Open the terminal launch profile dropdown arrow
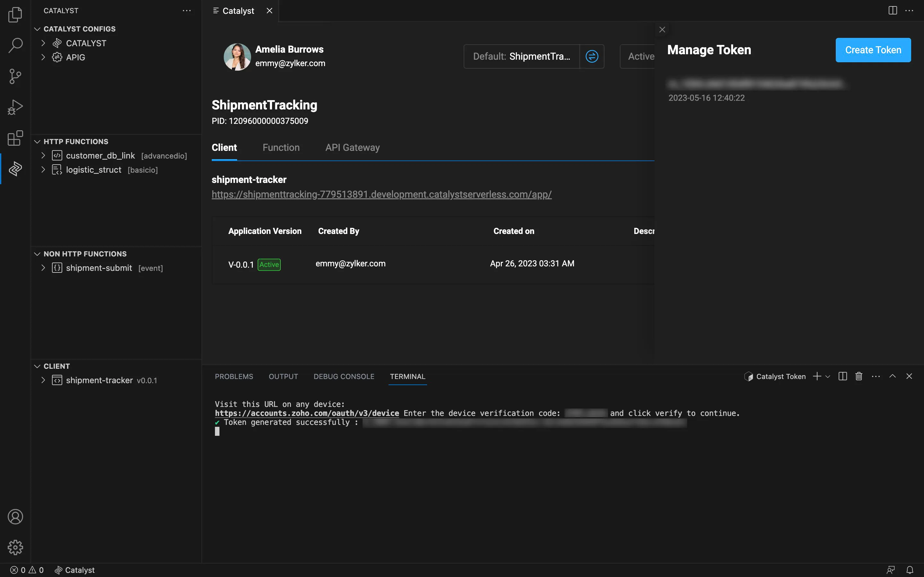 click(827, 377)
